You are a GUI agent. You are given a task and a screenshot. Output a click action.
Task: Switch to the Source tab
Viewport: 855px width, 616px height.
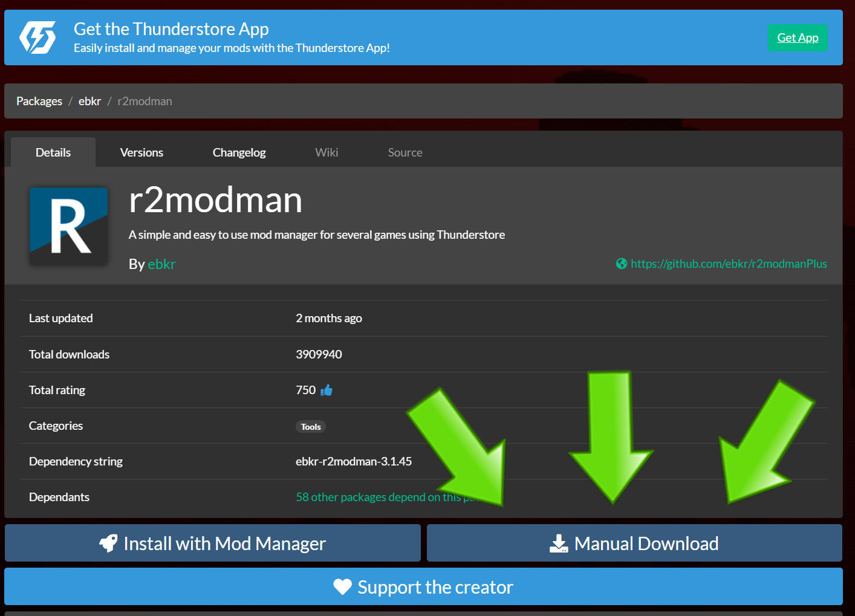point(405,152)
